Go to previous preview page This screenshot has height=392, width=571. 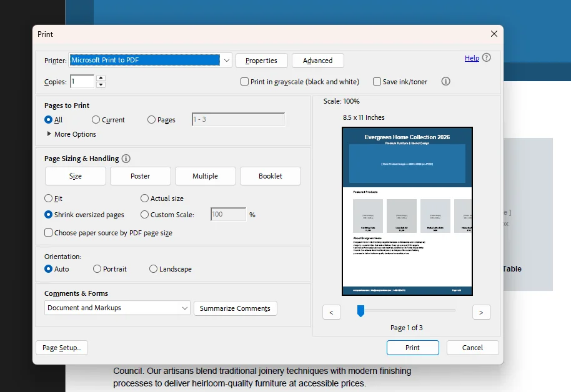pyautogui.click(x=331, y=312)
